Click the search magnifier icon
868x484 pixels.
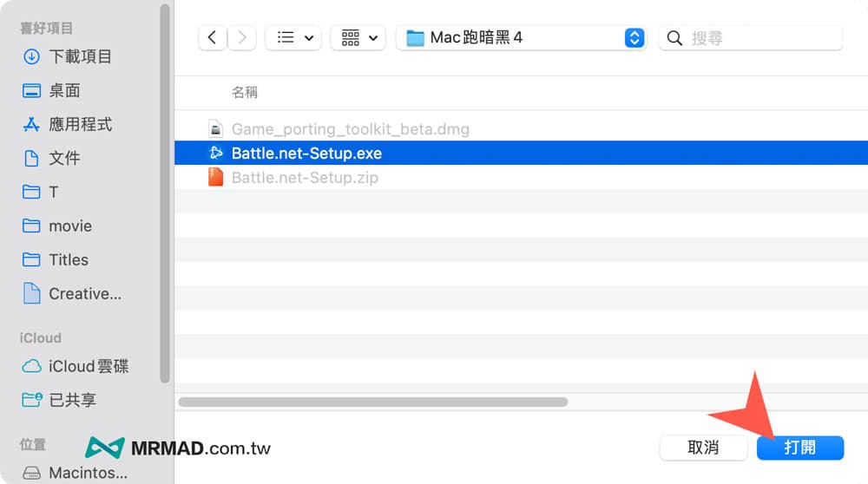tap(674, 38)
